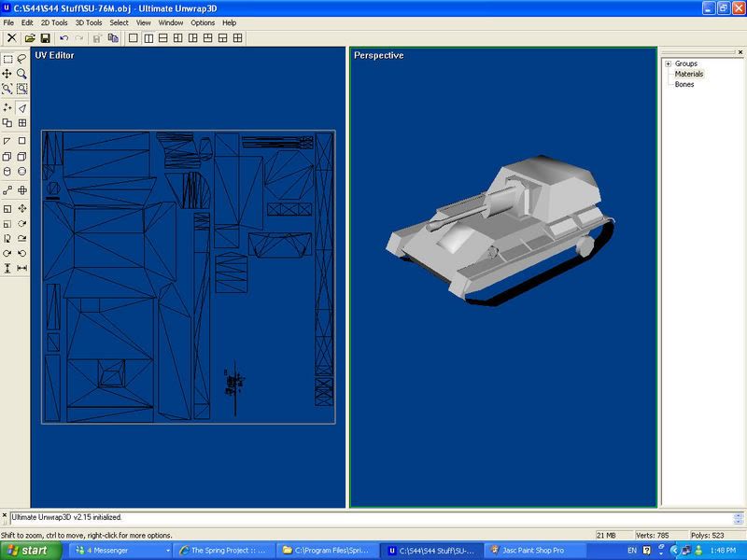
Task: Click the log panel scroll arrows
Action: pos(739,518)
